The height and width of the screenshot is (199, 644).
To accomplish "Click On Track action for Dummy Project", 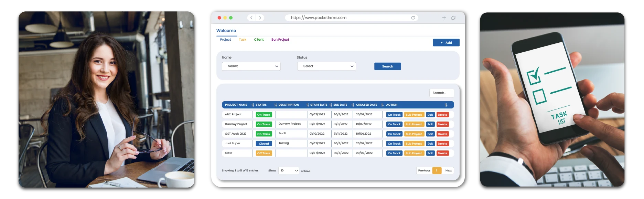I will [394, 124].
